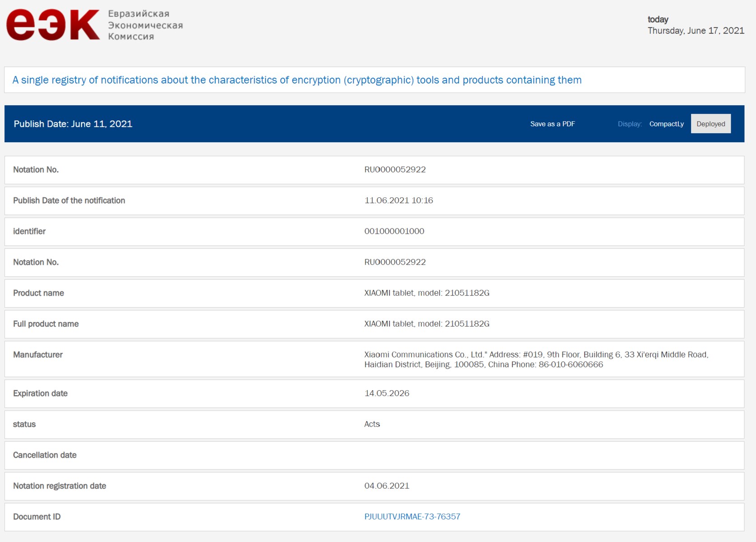The image size is (756, 542).
Task: Click the registration date 04.06.2021
Action: coord(387,486)
